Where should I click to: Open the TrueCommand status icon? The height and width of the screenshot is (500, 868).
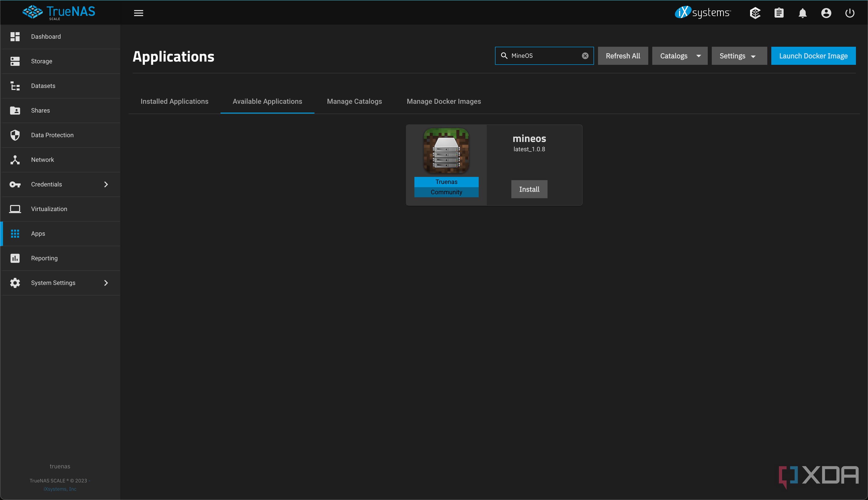[x=755, y=13]
